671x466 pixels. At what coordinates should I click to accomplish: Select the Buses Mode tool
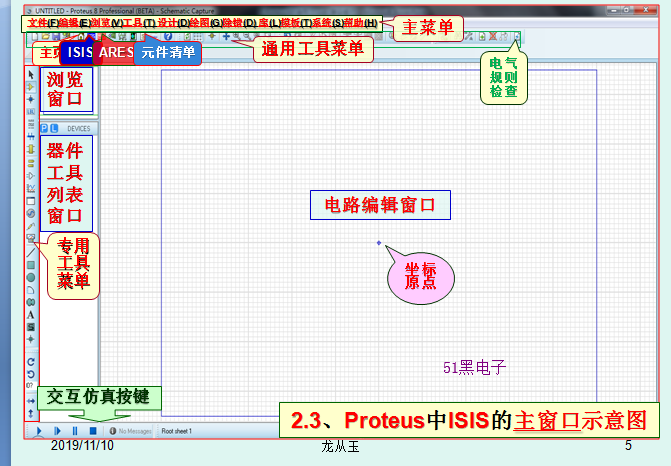tap(31, 137)
